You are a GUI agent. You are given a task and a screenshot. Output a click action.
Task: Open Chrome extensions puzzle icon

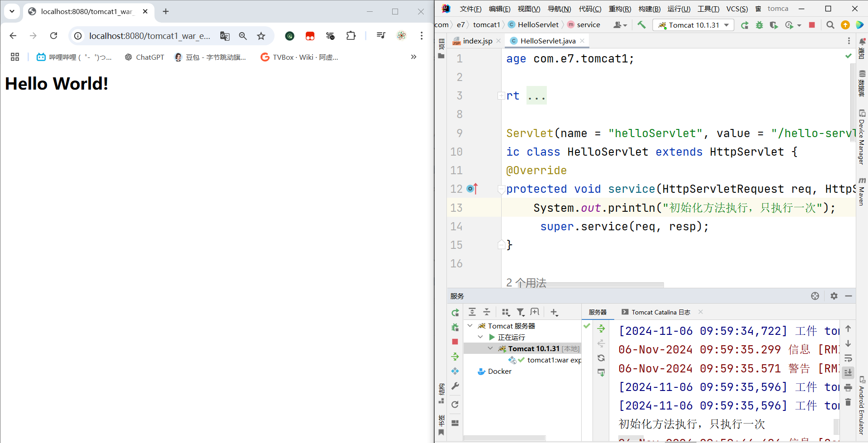tap(351, 36)
